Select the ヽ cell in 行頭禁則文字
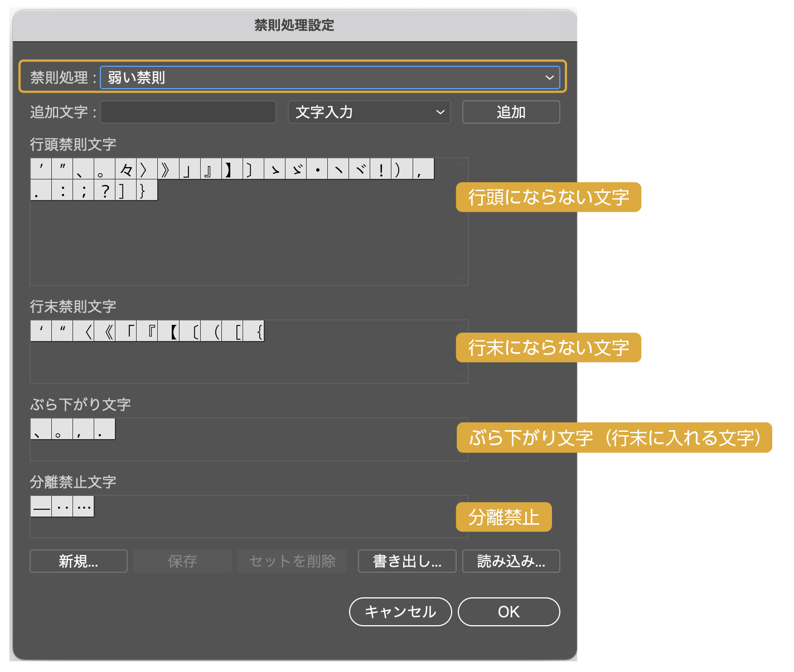 click(x=338, y=169)
